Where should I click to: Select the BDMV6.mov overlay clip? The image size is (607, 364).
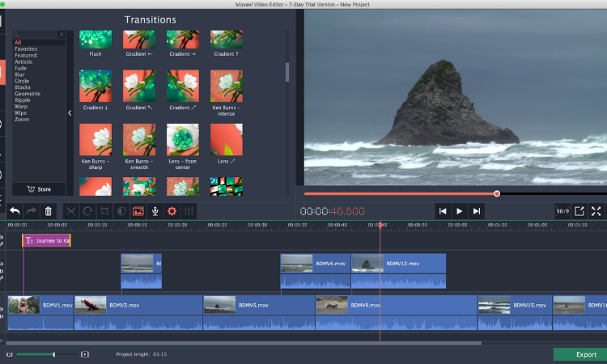315,271
